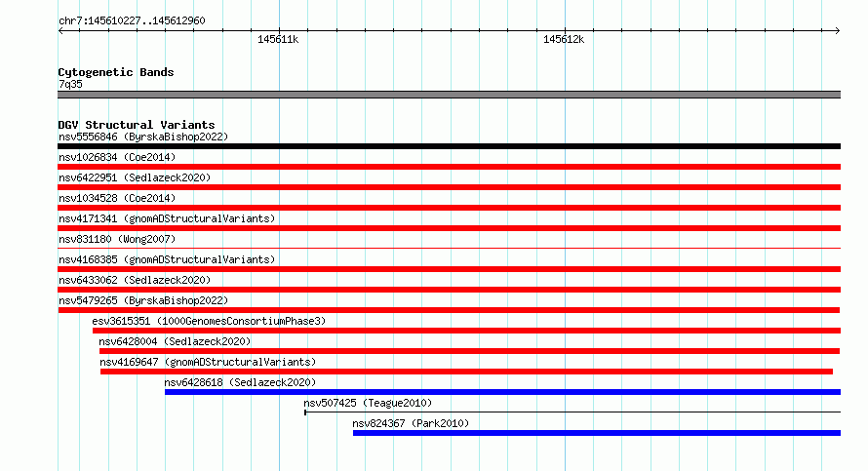Viewport: 868px width, 471px height.
Task: Open nsv6428618 (Sedlazeck2020) label
Action: tap(240, 382)
